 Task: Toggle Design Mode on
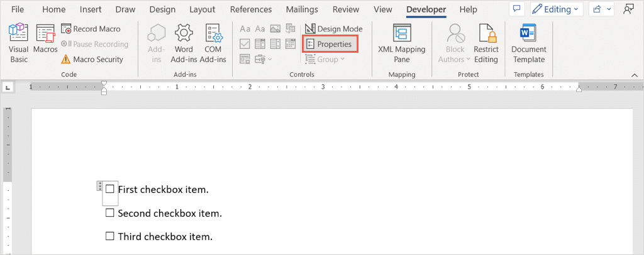point(334,29)
